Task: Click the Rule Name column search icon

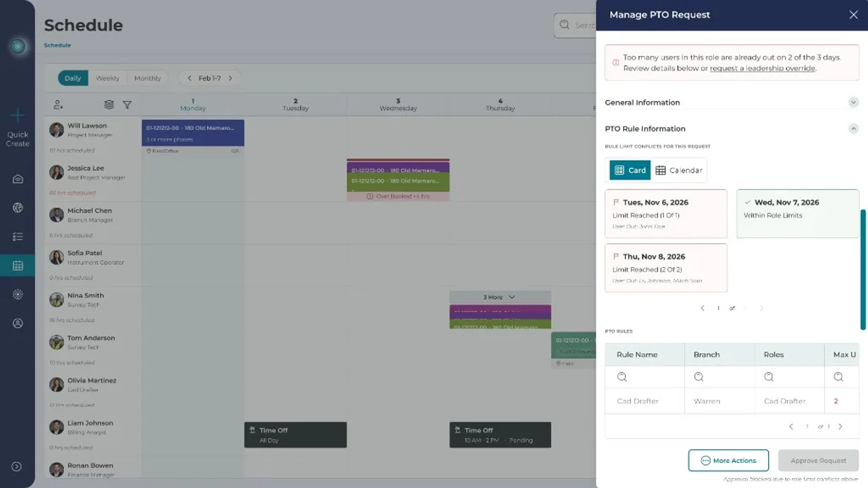Action: [622, 377]
